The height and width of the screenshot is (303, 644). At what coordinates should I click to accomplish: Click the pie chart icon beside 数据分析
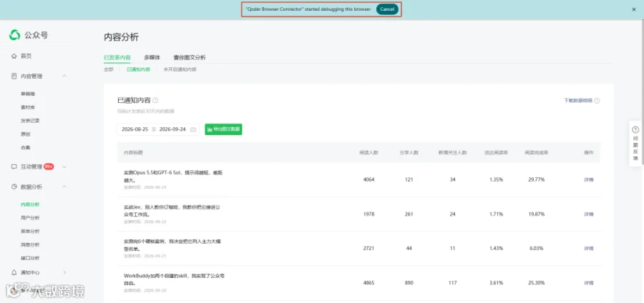pos(14,187)
